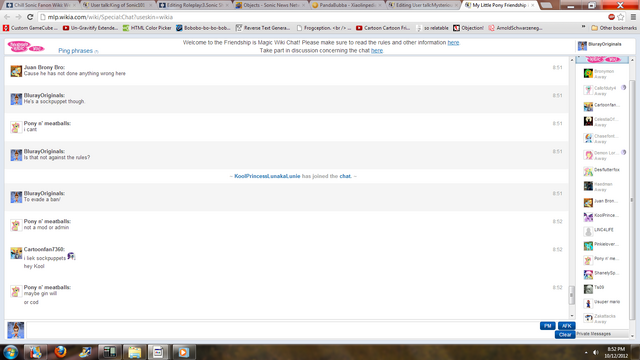
Task: Click in the chat message input box
Action: point(282,330)
